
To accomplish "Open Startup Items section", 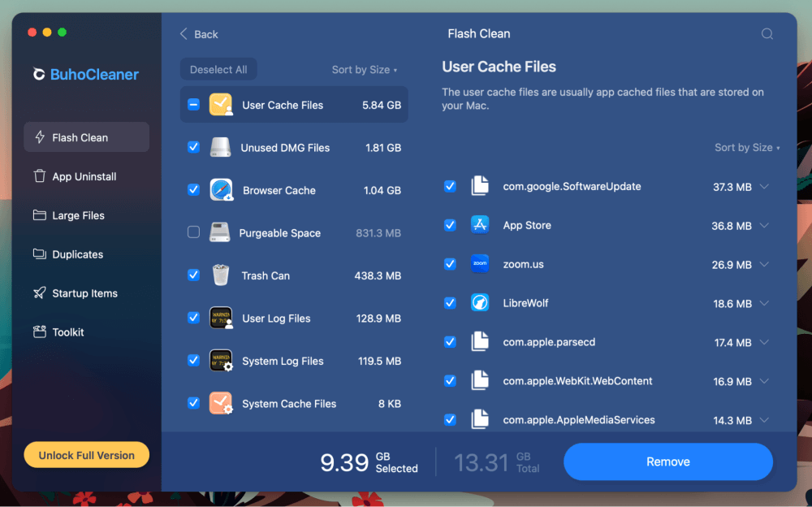I will (x=87, y=292).
